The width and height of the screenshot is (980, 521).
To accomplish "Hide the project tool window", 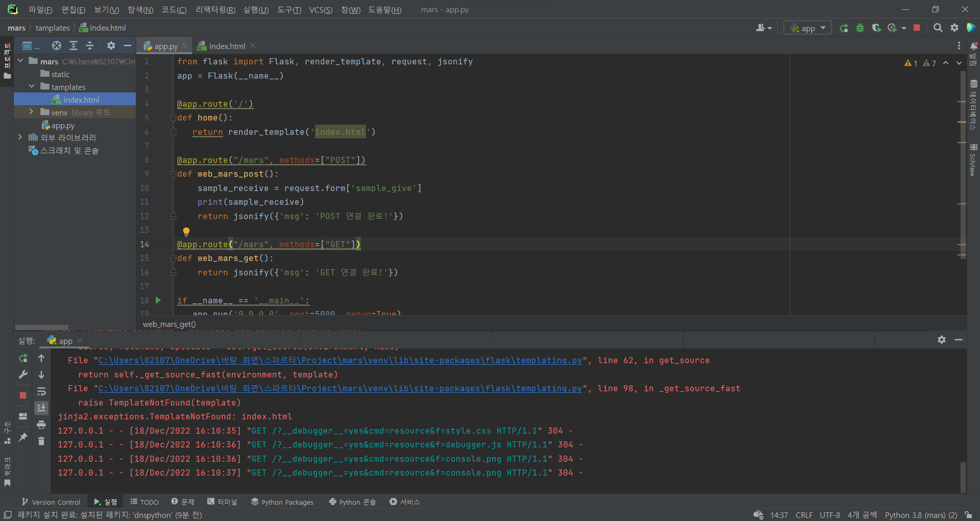I will click(x=128, y=46).
